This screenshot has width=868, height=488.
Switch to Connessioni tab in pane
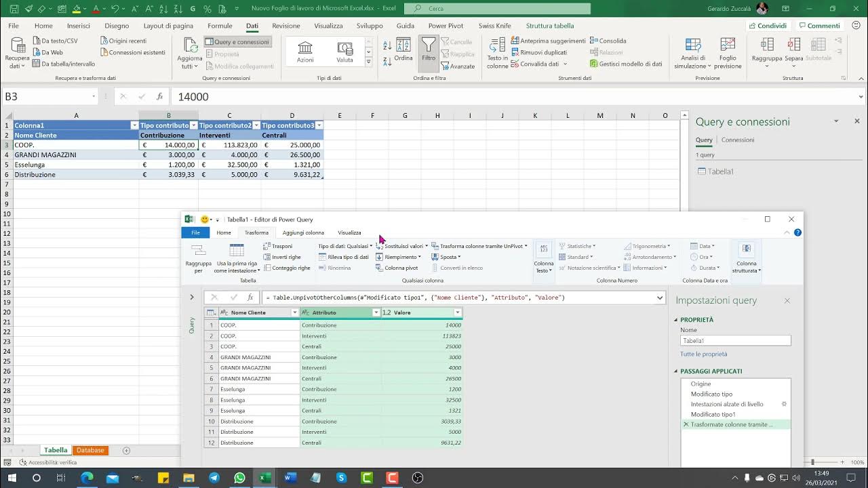click(x=738, y=140)
